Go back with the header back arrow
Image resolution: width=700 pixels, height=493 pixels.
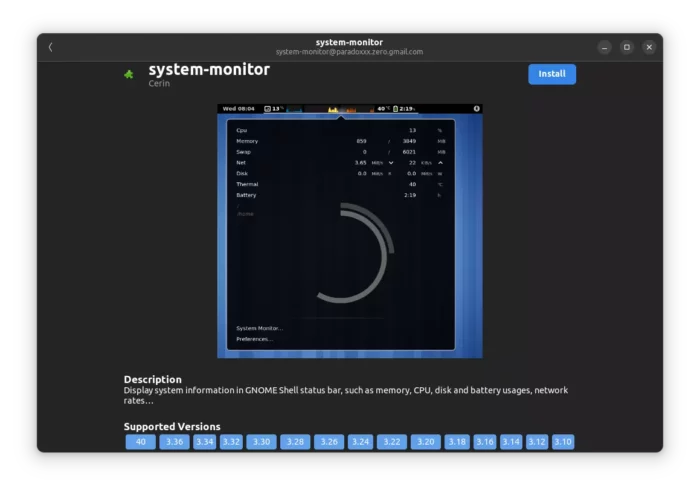tap(50, 47)
